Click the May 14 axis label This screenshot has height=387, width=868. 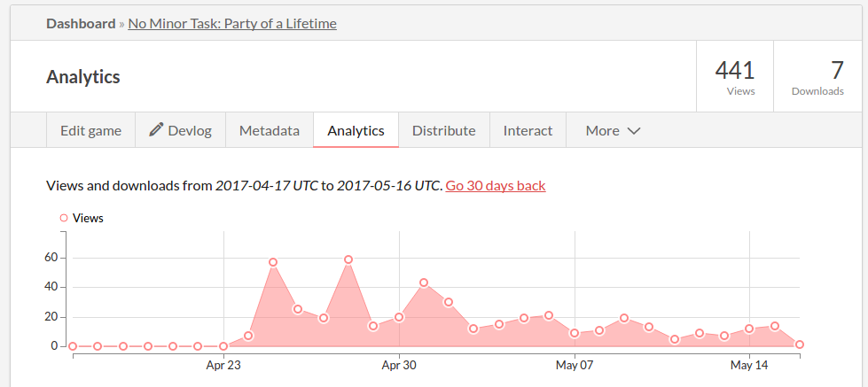(x=749, y=366)
